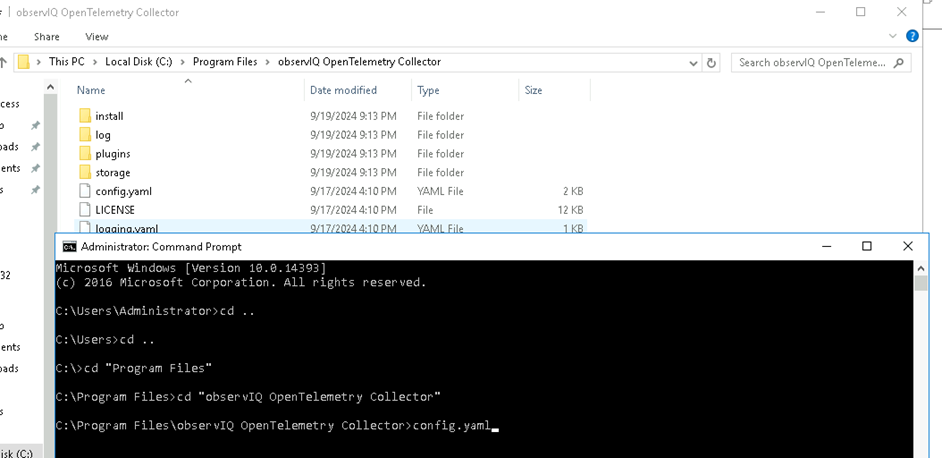Image resolution: width=942 pixels, height=458 pixels.
Task: Click Command Prompt scroll up arrow
Action: point(920,268)
